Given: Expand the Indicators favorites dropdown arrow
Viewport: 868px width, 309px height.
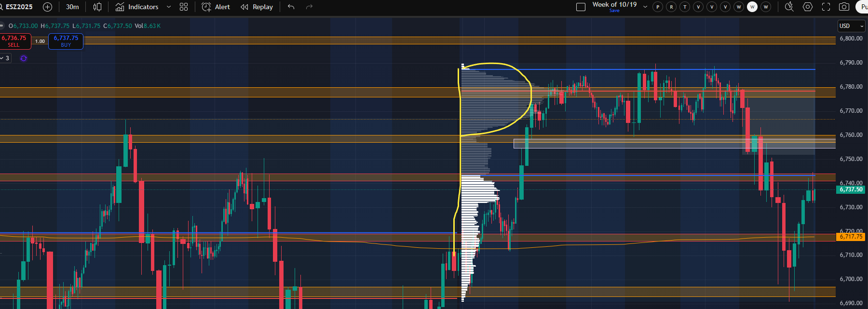Looking at the screenshot, I should pyautogui.click(x=168, y=7).
